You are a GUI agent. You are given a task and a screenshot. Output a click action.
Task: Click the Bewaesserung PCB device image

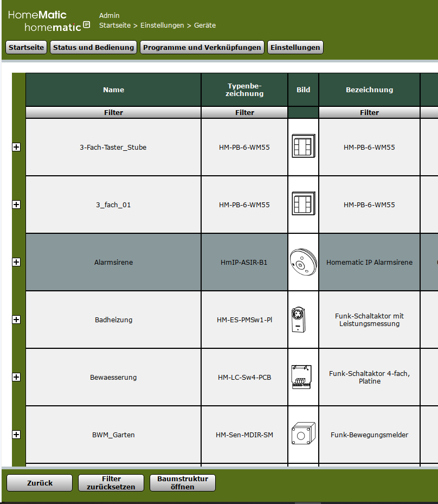pyautogui.click(x=301, y=377)
